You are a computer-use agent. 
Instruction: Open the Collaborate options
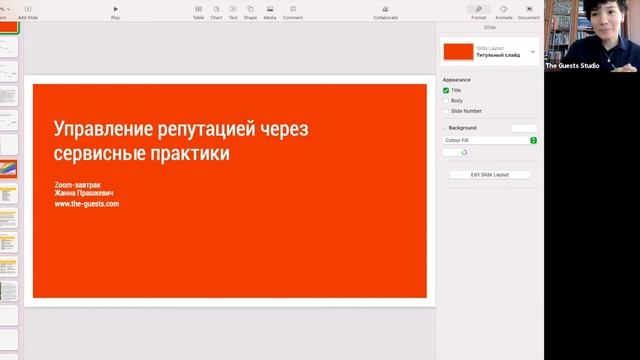[385, 9]
